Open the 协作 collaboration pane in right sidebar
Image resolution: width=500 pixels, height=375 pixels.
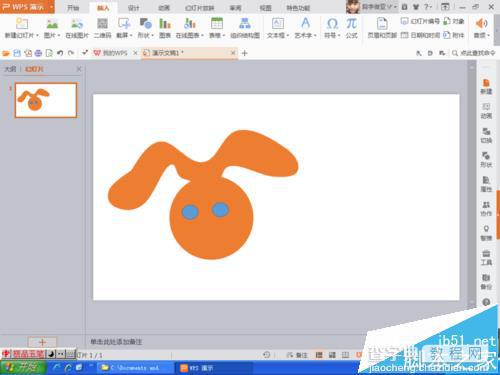486,209
